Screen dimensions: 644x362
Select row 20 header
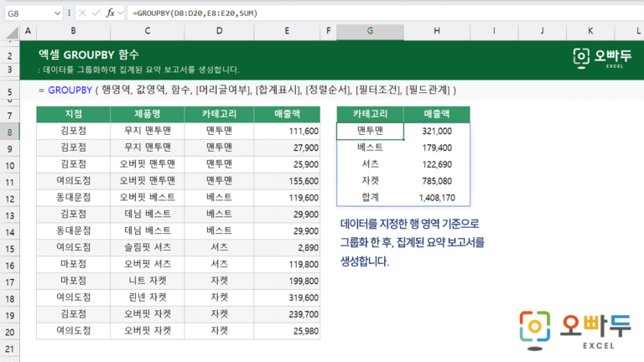click(x=9, y=332)
